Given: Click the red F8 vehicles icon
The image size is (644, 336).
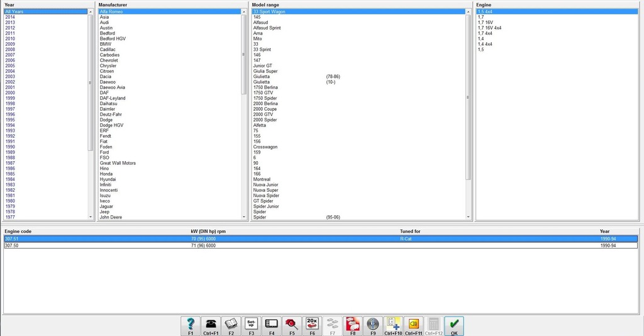Looking at the screenshot, I should [x=352, y=326].
